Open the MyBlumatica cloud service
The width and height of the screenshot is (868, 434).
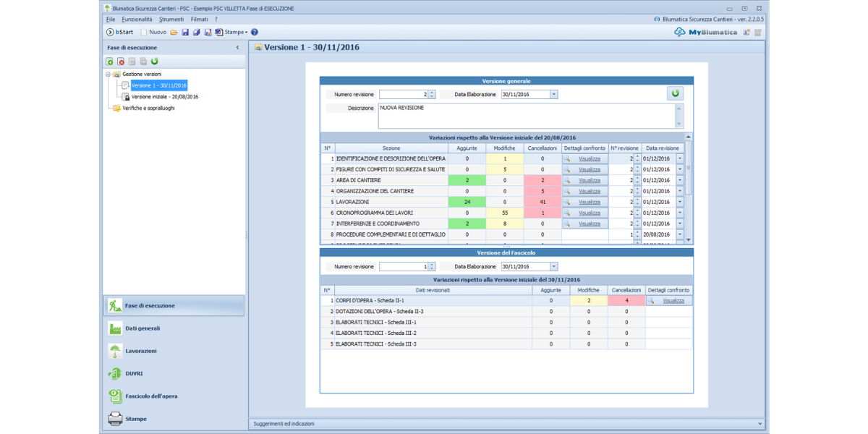pos(704,32)
